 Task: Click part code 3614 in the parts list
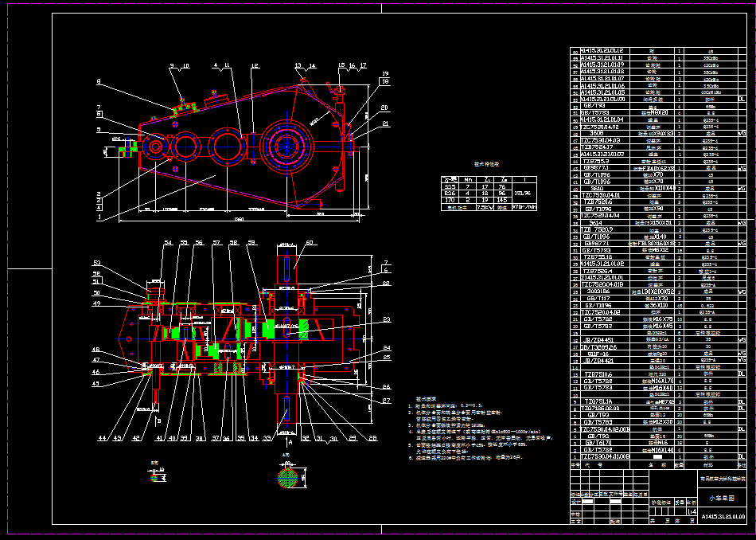tap(596, 223)
